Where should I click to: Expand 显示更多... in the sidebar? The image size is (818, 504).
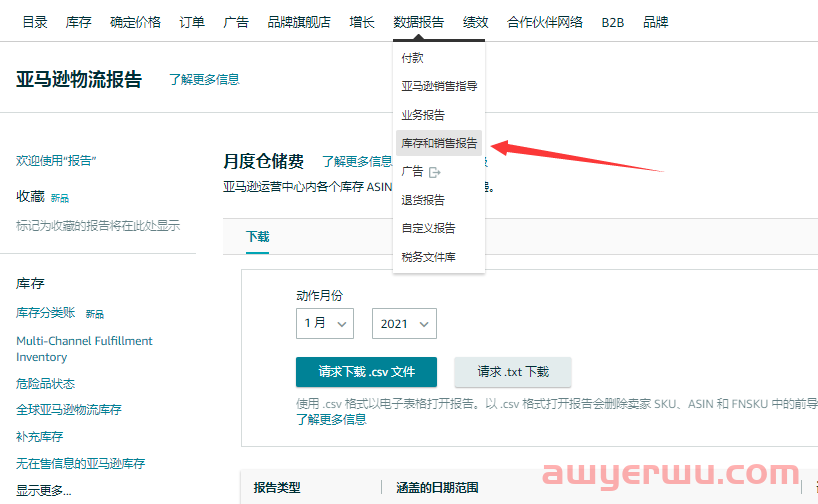[43, 490]
